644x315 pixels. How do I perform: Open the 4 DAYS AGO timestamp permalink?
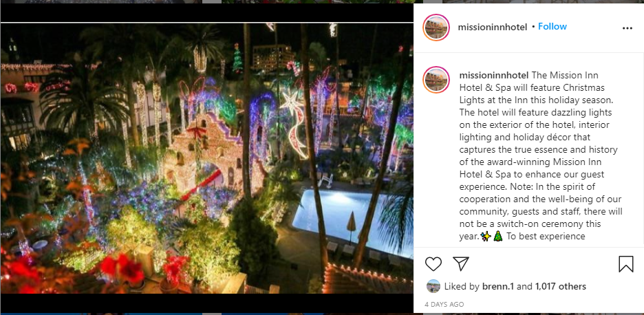coord(444,304)
